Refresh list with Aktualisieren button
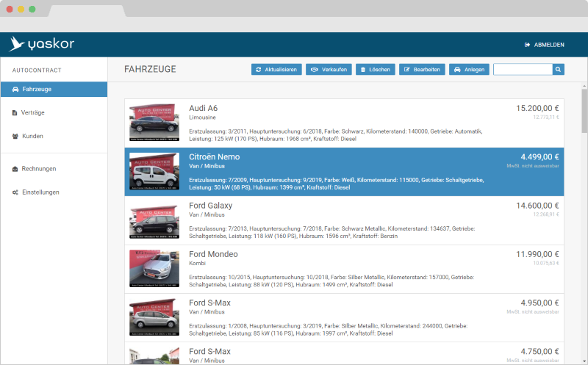This screenshot has height=365, width=588. coord(276,69)
